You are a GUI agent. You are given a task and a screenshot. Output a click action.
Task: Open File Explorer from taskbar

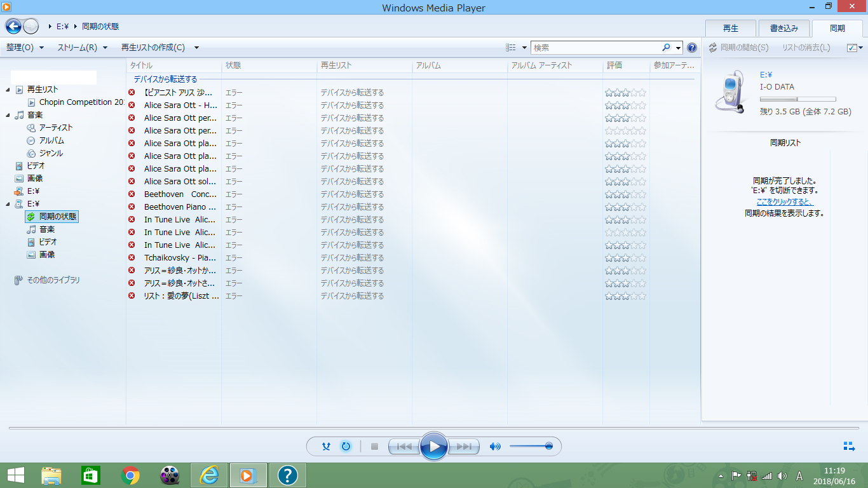[51, 475]
